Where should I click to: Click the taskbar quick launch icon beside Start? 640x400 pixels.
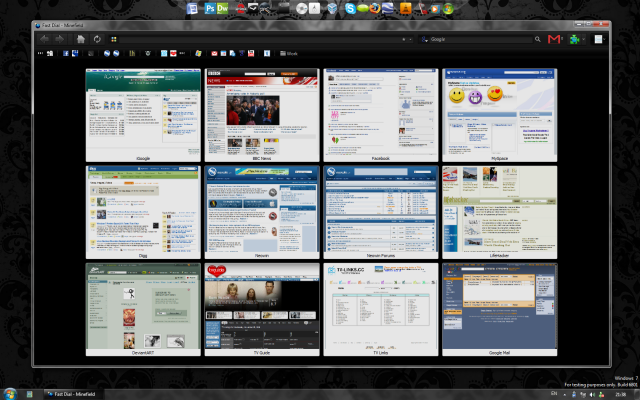(29, 394)
